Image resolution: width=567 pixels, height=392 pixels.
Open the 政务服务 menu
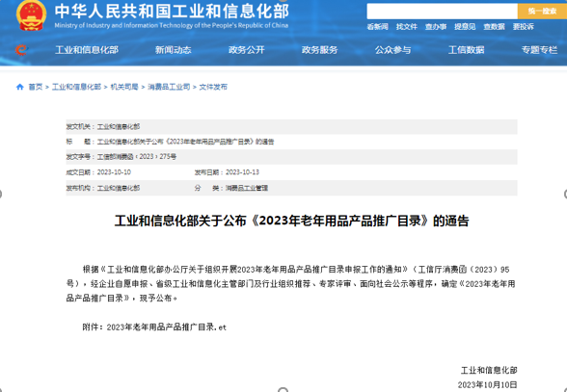(x=320, y=50)
